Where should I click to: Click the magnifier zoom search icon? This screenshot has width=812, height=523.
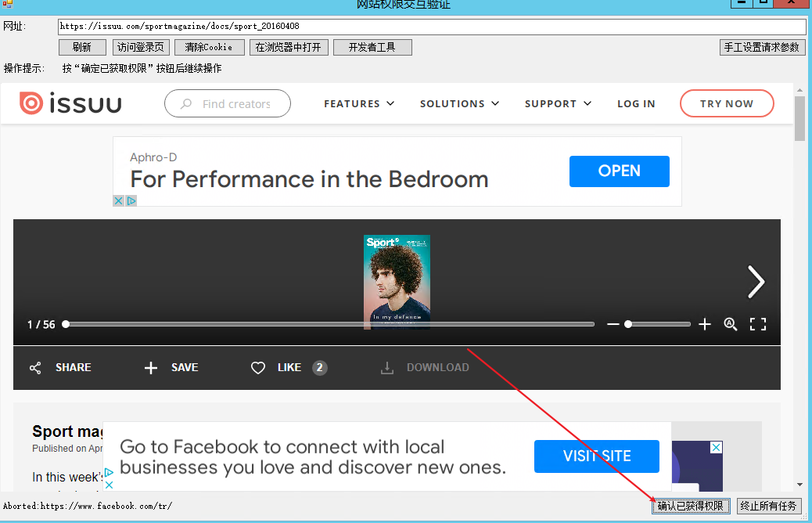[x=731, y=324]
